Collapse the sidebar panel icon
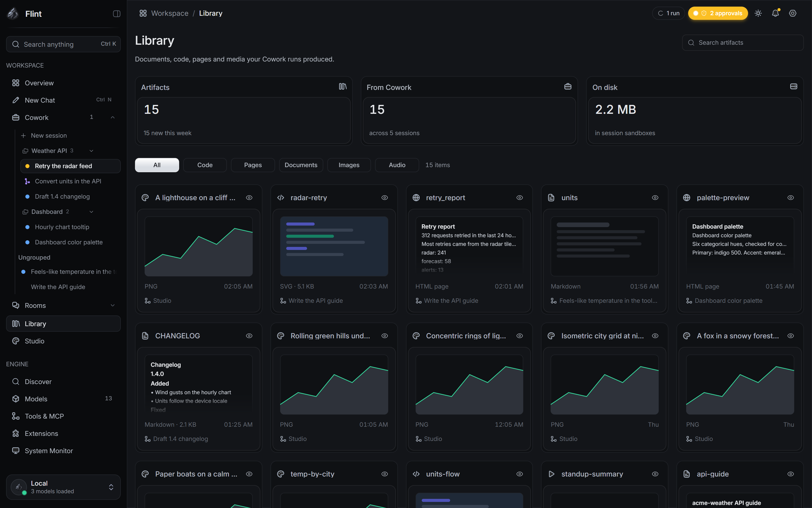The image size is (812, 508). pyautogui.click(x=116, y=14)
